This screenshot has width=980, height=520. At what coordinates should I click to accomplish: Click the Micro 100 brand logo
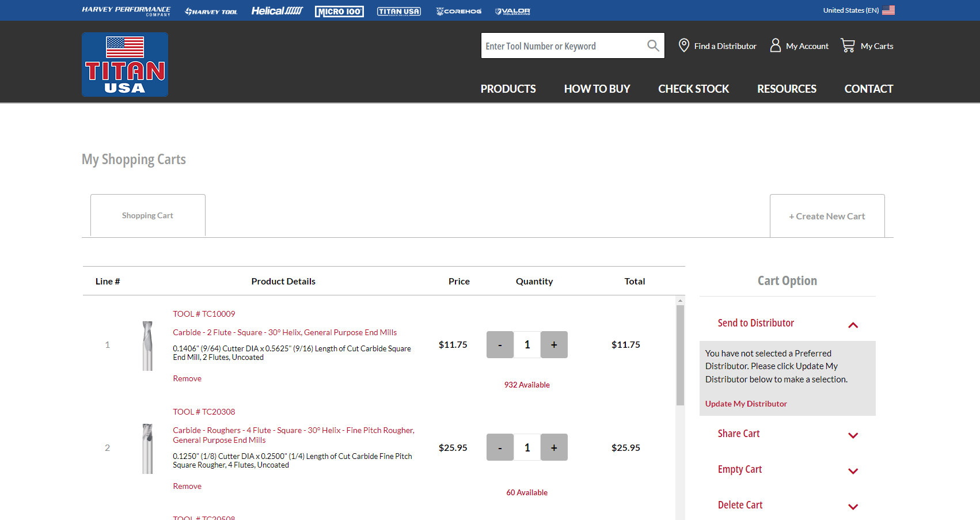(x=339, y=10)
